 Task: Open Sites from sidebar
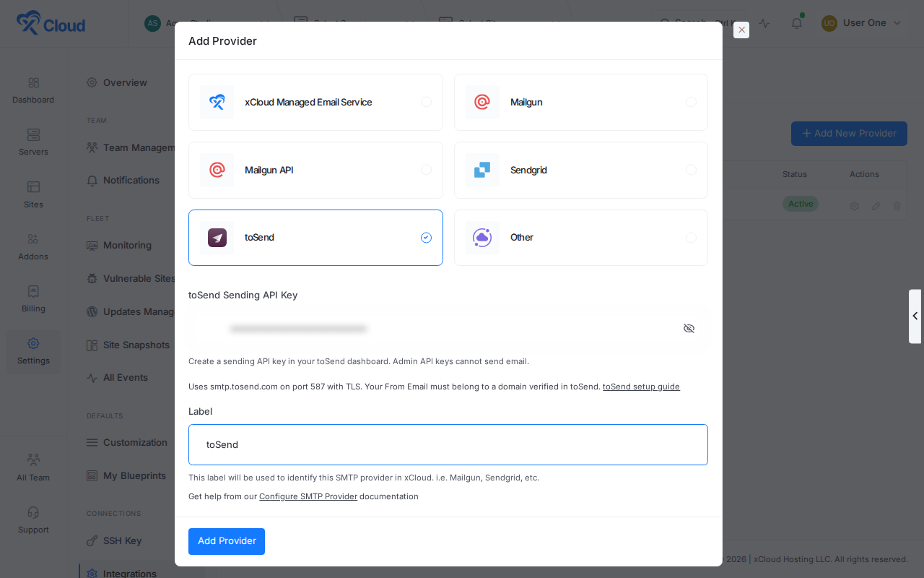tap(33, 195)
